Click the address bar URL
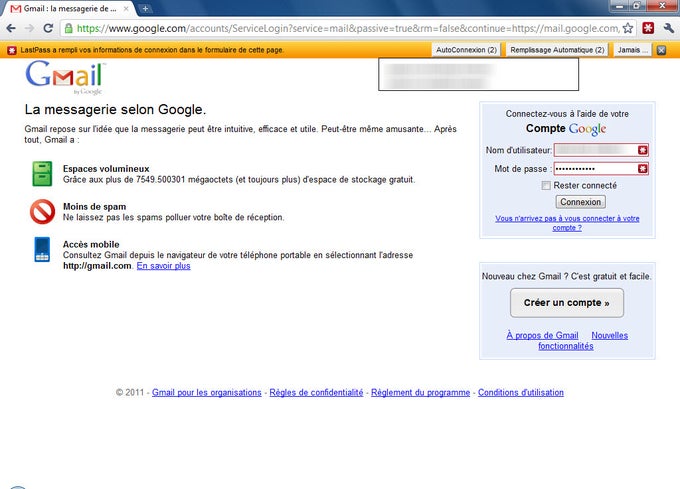This screenshot has width=680, height=489. (348, 29)
